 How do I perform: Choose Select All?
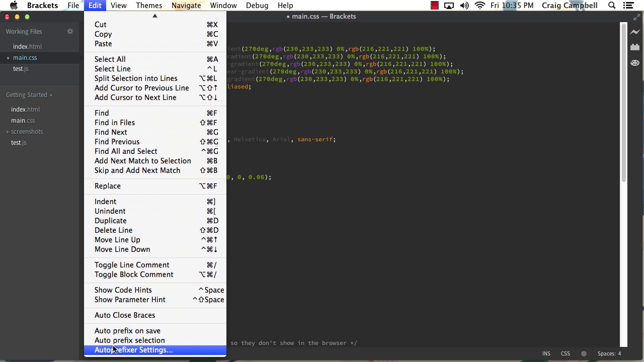pos(155,59)
